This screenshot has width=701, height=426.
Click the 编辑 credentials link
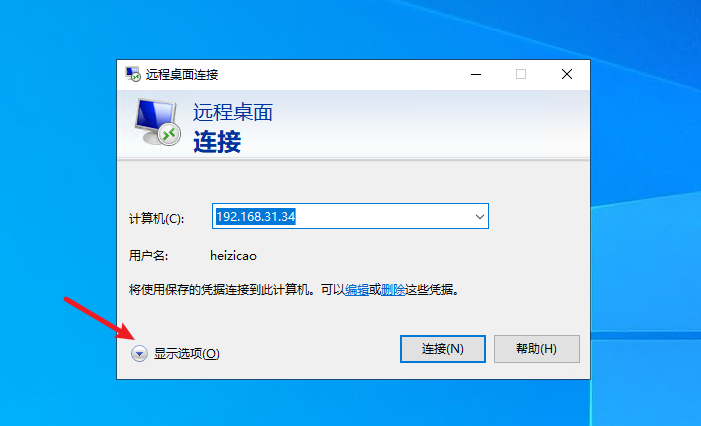[357, 290]
